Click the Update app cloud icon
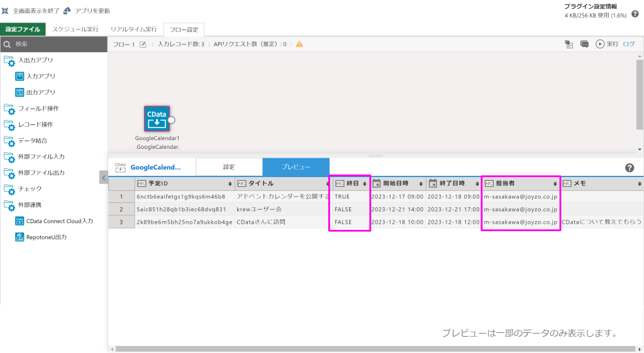The width and height of the screenshot is (644, 353). tap(67, 11)
